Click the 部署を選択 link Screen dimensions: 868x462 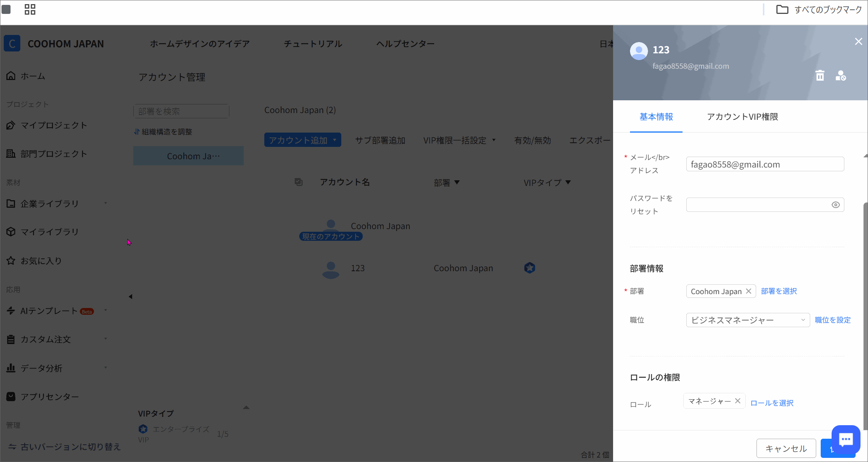(779, 291)
